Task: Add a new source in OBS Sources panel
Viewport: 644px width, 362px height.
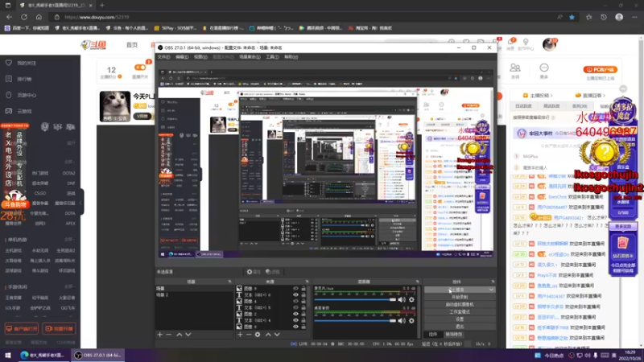Action: pyautogui.click(x=240, y=335)
